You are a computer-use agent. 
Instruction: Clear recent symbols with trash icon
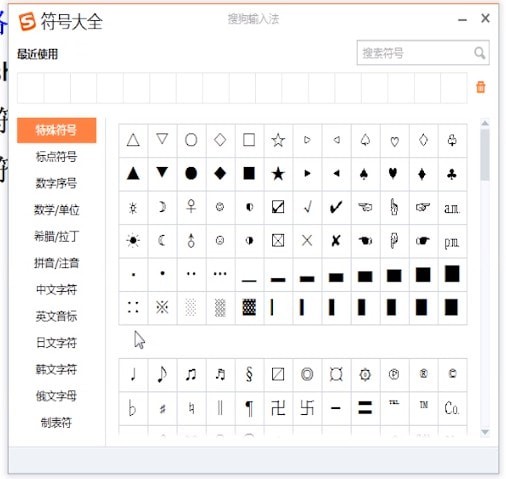click(480, 87)
